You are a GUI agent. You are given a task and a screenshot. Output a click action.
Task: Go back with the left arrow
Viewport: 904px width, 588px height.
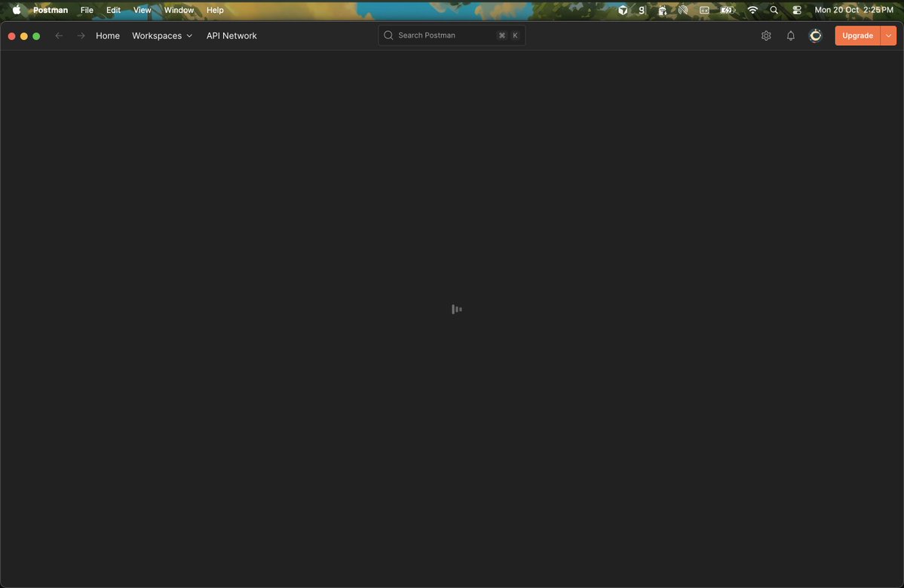[59, 35]
